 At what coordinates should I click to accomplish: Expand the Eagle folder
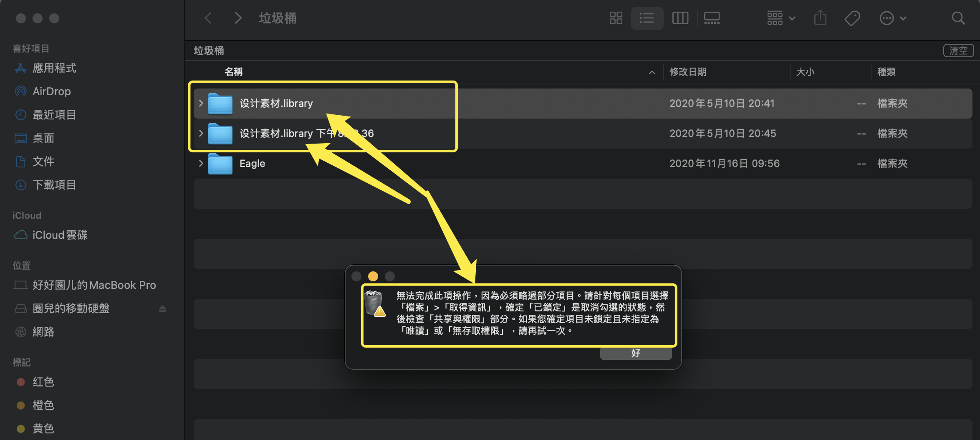201,163
